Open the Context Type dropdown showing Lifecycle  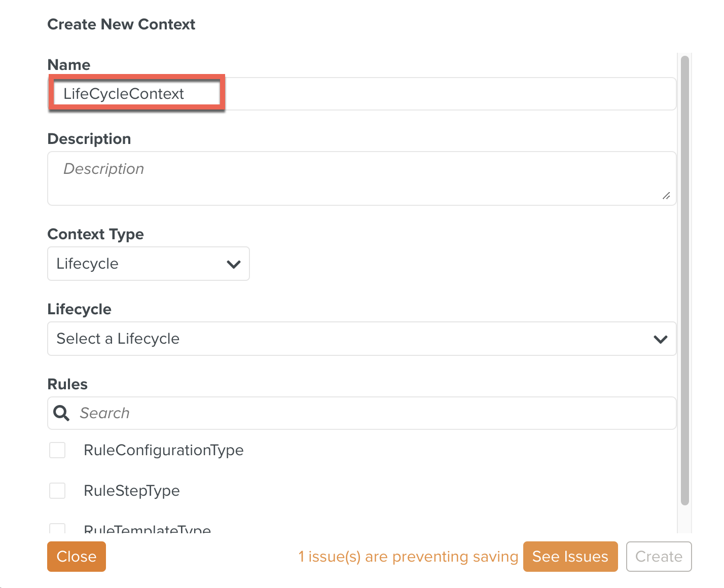(x=148, y=264)
